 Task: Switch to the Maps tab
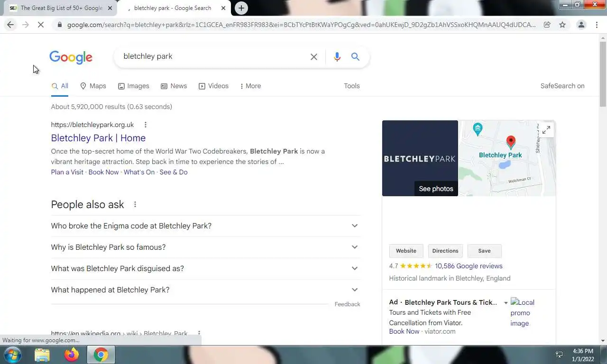[x=93, y=86]
